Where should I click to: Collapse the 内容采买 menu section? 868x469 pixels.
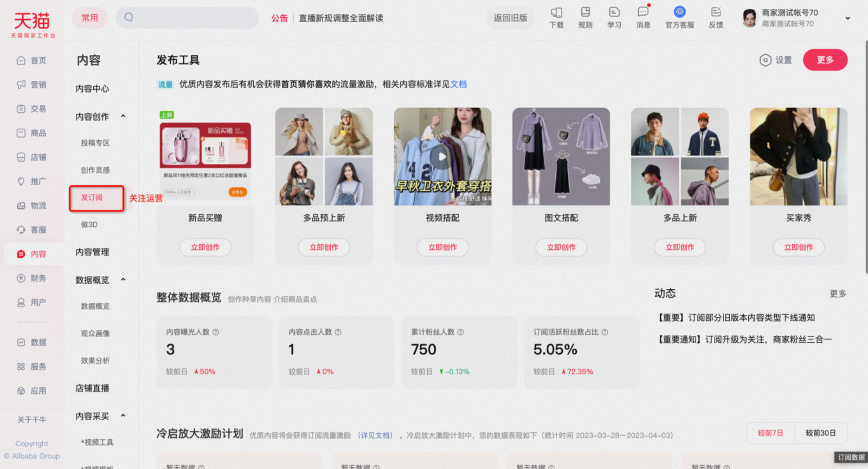123,416
